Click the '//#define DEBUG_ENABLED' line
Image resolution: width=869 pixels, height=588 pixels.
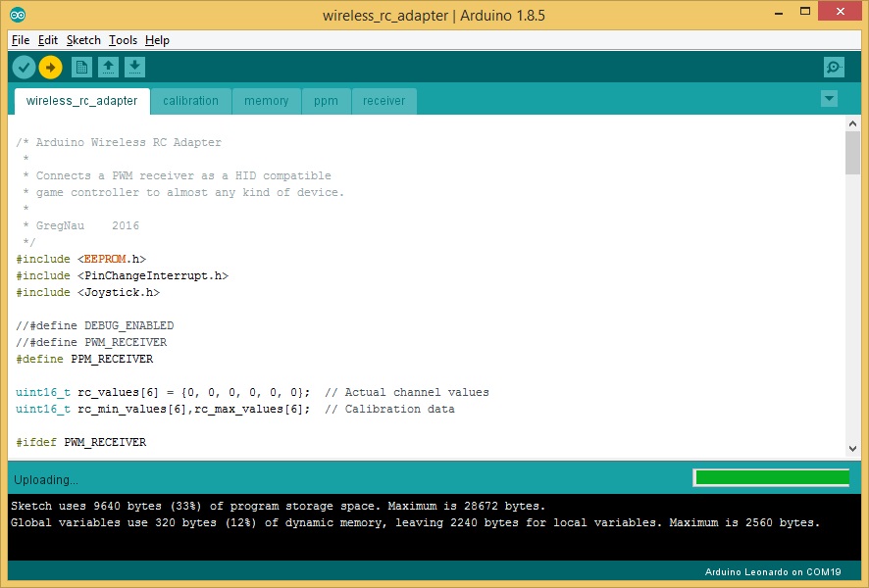(x=95, y=325)
